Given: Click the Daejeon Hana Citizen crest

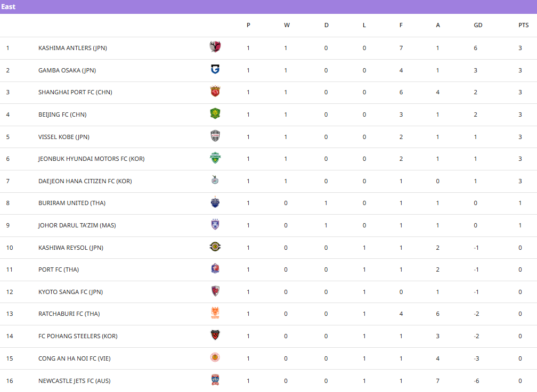Looking at the screenshot, I should point(215,180).
